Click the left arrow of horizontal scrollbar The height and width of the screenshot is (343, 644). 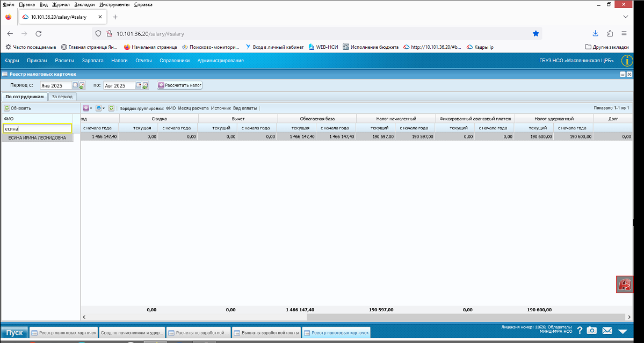(x=84, y=317)
